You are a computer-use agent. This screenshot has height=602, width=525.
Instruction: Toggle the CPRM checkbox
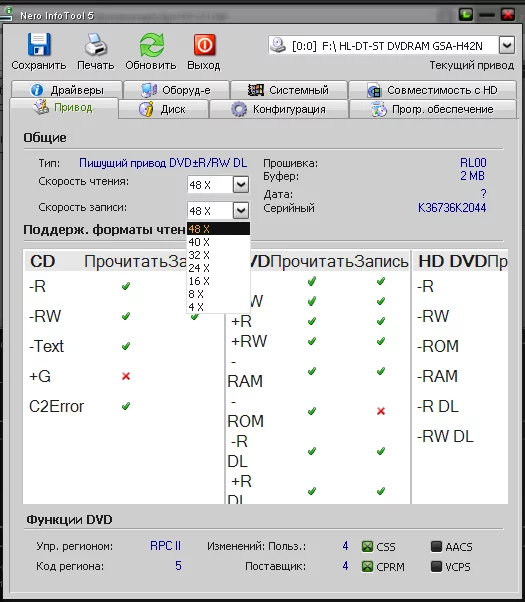tap(368, 566)
